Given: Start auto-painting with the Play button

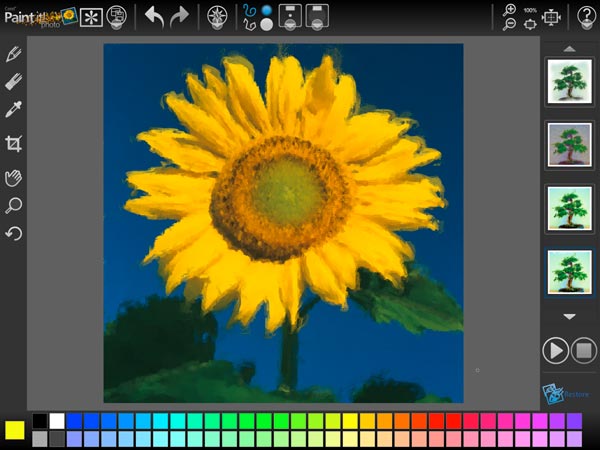Looking at the screenshot, I should (555, 350).
